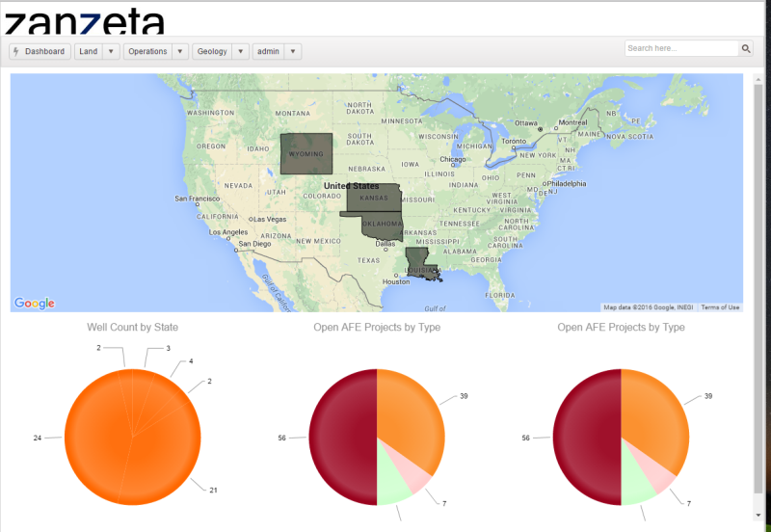This screenshot has width=771, height=532.
Task: Click dark red slice in middle pie chart
Action: [343, 438]
